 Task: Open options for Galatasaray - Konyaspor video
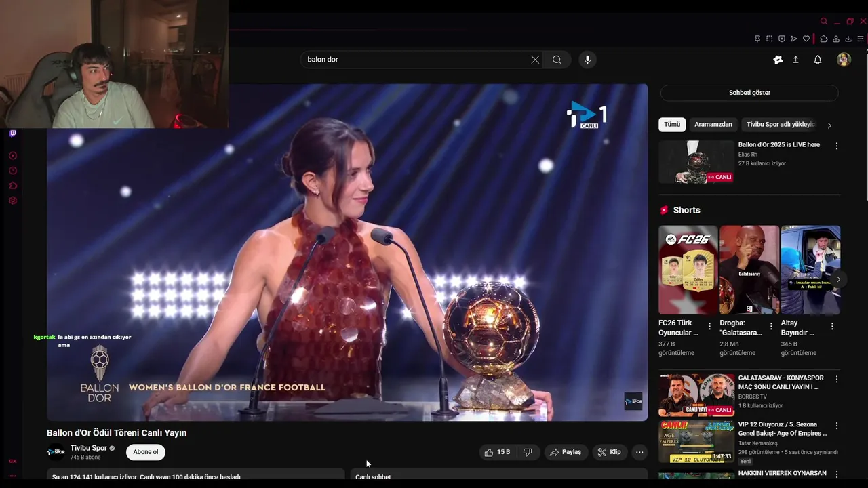coord(837,380)
